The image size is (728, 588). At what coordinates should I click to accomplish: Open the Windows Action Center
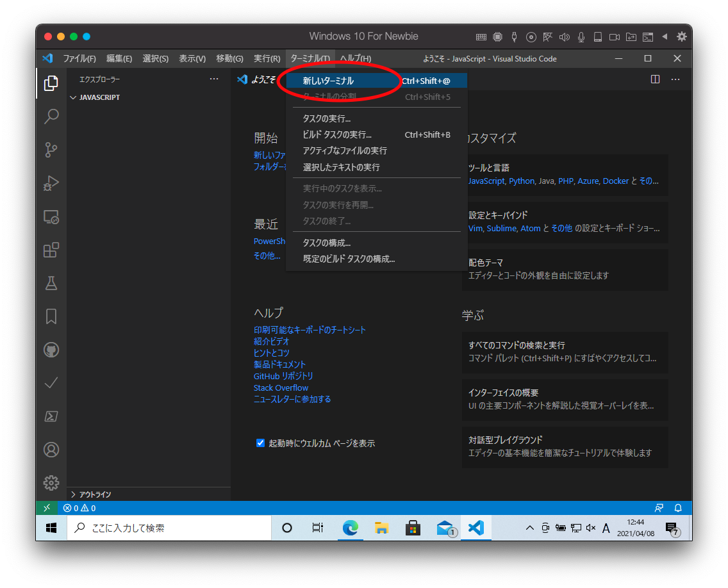click(673, 528)
